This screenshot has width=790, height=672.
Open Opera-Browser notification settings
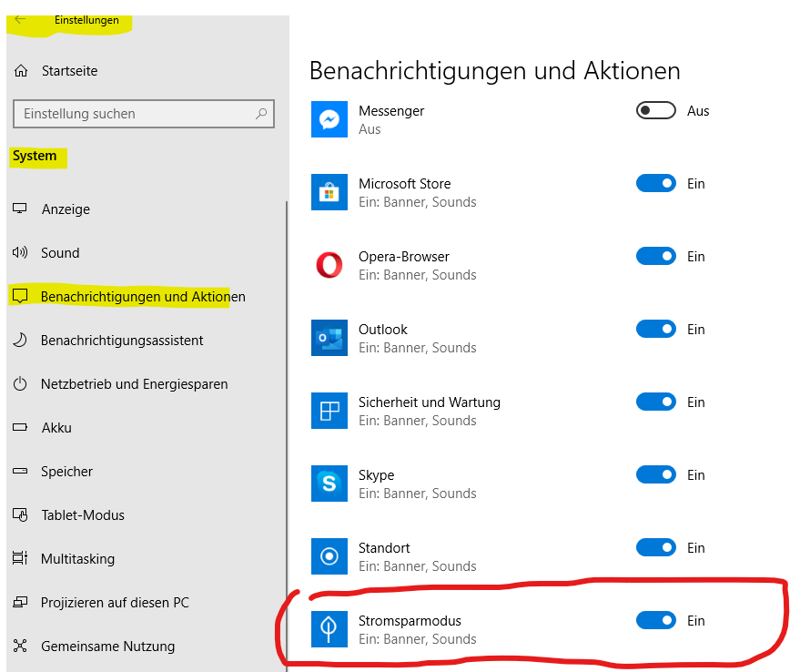[417, 265]
